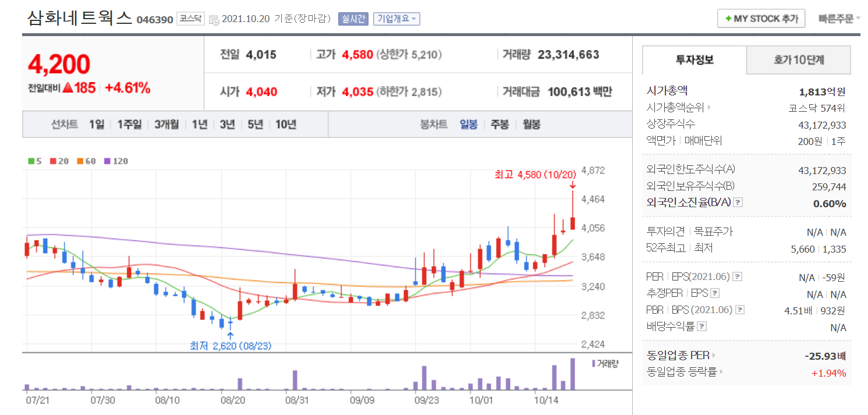Click the 외국인보유주식수(B) value 259,744
The width and height of the screenshot is (868, 415).
(x=829, y=187)
